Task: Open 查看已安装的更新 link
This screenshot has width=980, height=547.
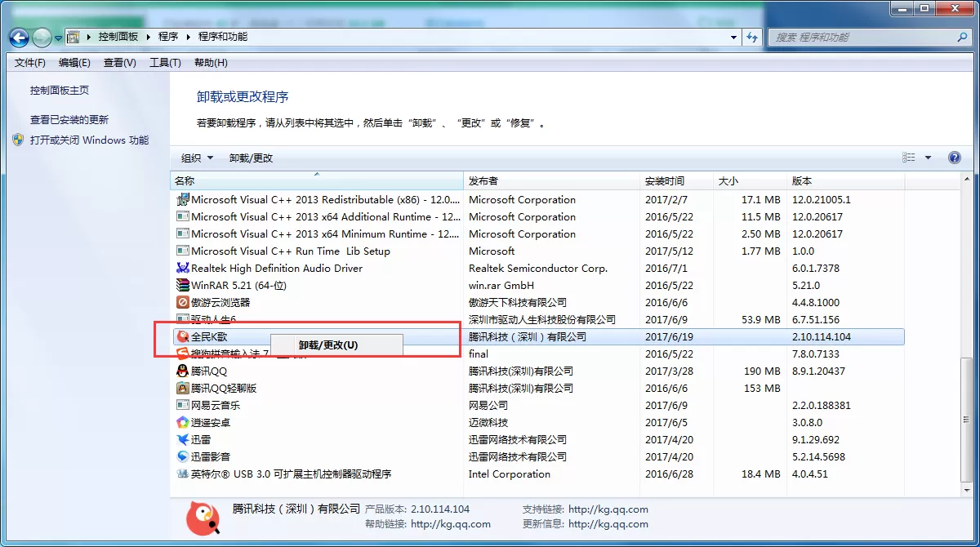Action: pos(69,119)
